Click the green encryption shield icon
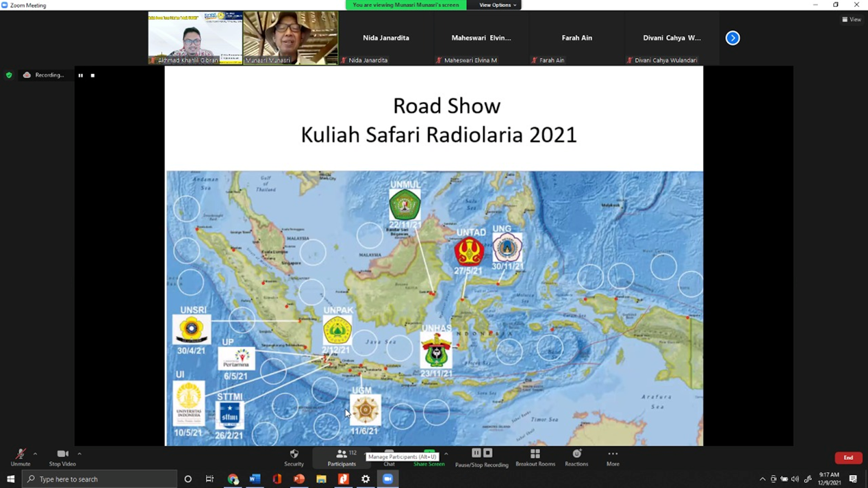 (x=9, y=75)
